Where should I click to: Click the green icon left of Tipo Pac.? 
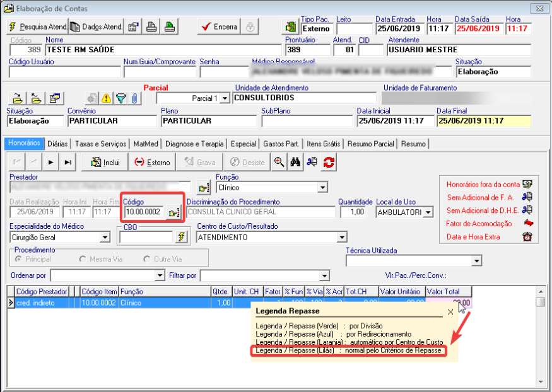click(x=290, y=26)
